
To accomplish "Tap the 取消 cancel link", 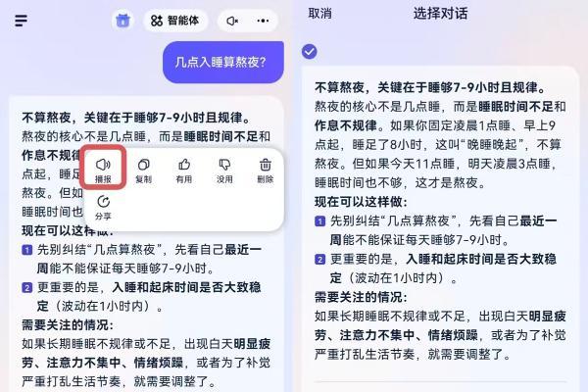I will [319, 14].
